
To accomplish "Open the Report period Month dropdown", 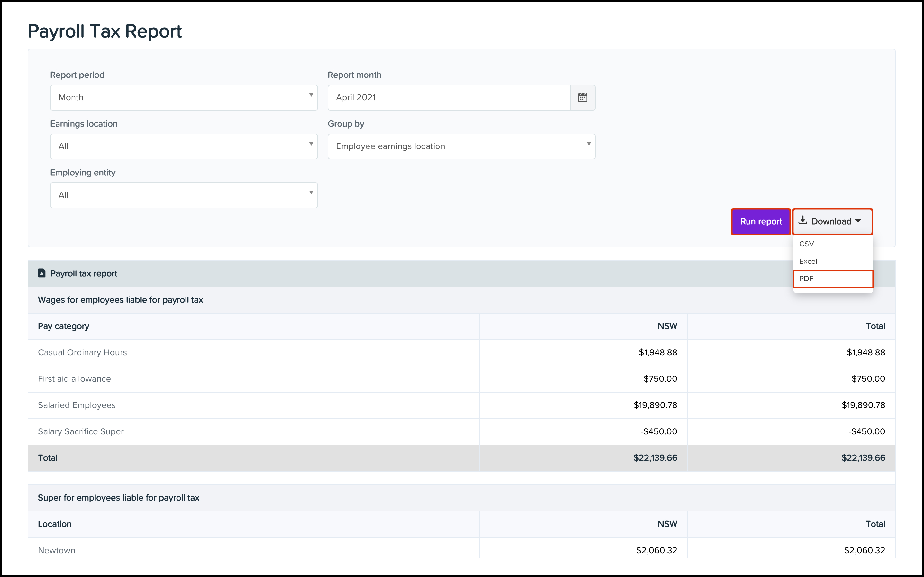I will 184,98.
